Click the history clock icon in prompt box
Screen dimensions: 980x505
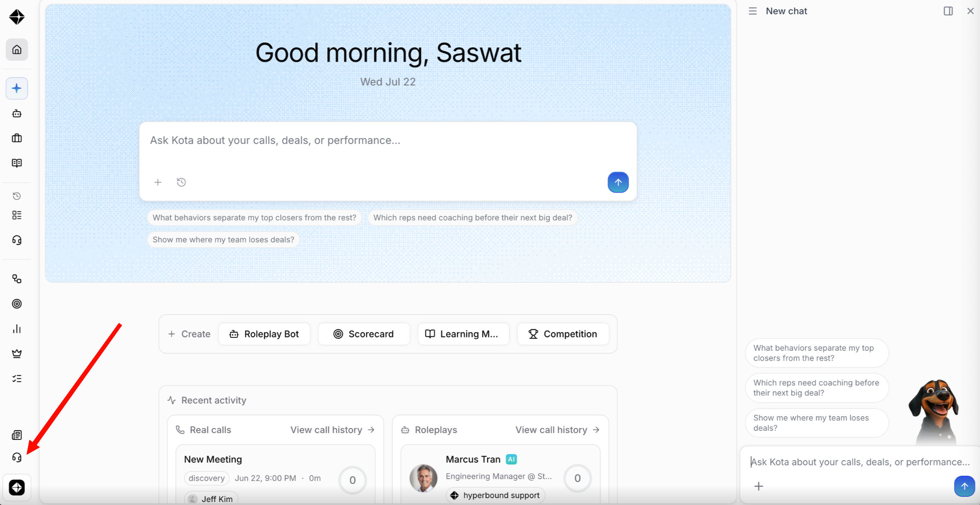181,182
